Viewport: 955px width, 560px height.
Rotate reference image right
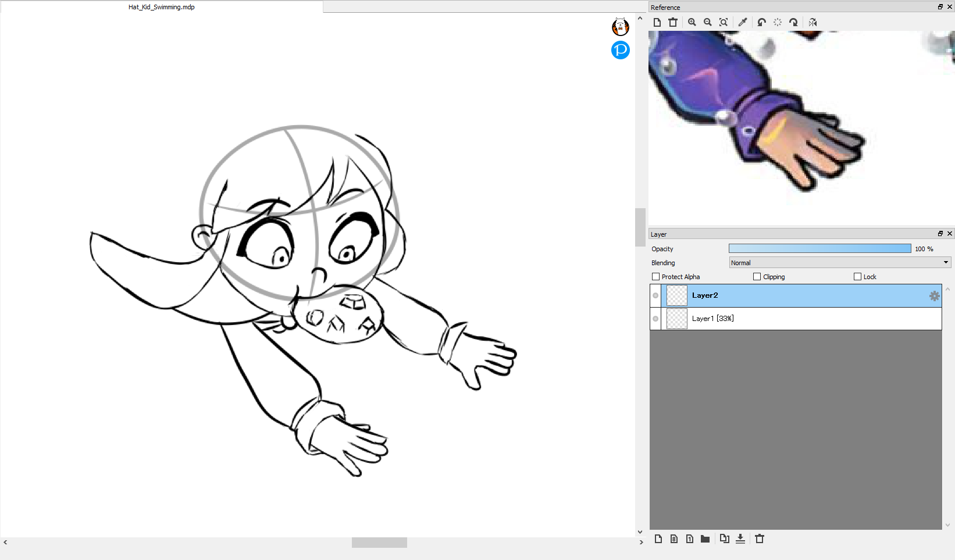[793, 22]
